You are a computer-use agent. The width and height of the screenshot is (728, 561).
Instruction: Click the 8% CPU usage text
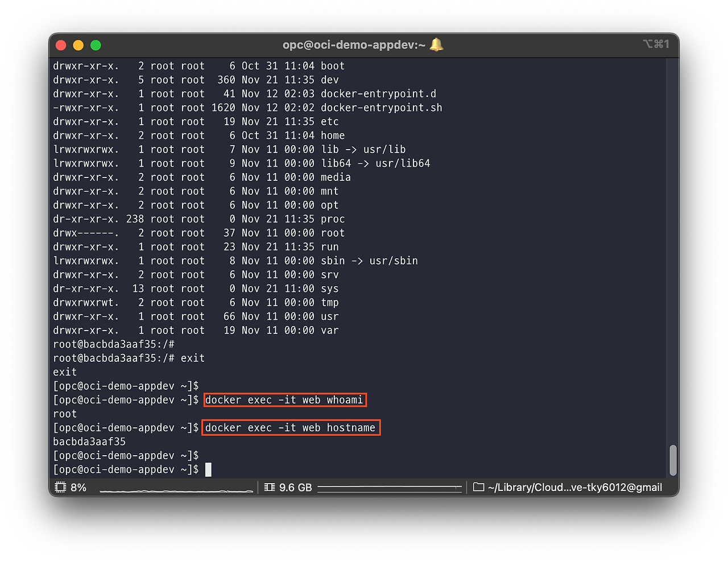pyautogui.click(x=78, y=487)
